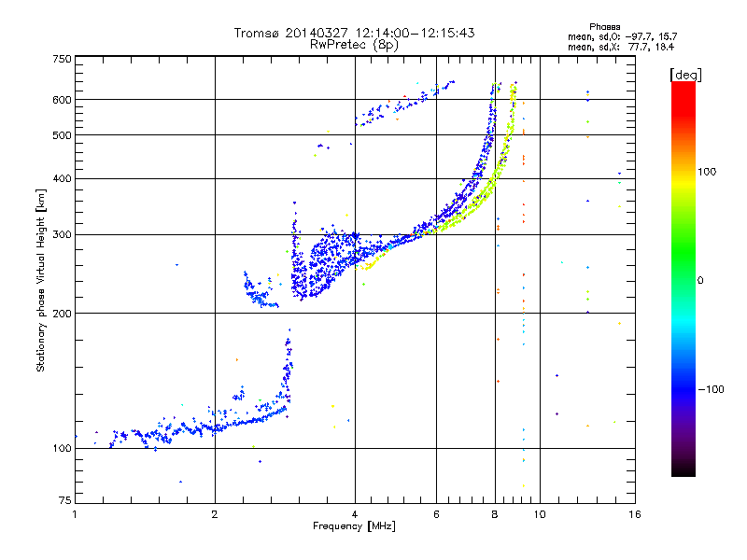Image resolution: width=747 pixels, height=560 pixels.
Task: Click the 'mean, sd,X: 77.7, 18.4' text
Action: [x=621, y=47]
